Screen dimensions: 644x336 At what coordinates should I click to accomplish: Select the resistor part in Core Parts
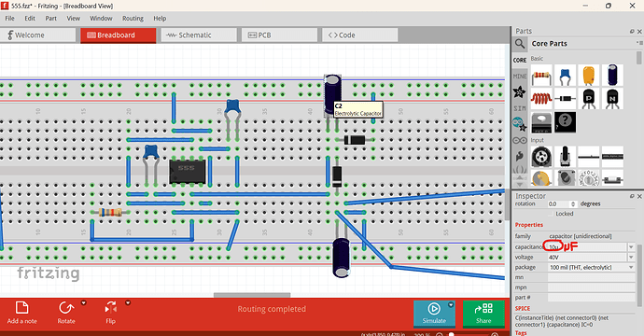(541, 76)
